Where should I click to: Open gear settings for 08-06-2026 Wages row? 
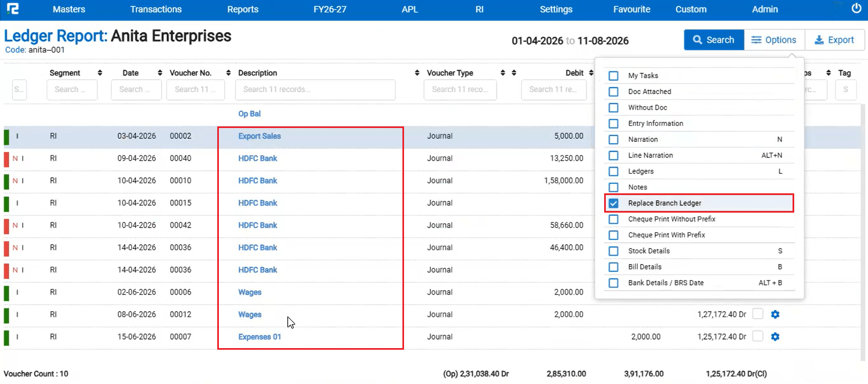point(775,314)
